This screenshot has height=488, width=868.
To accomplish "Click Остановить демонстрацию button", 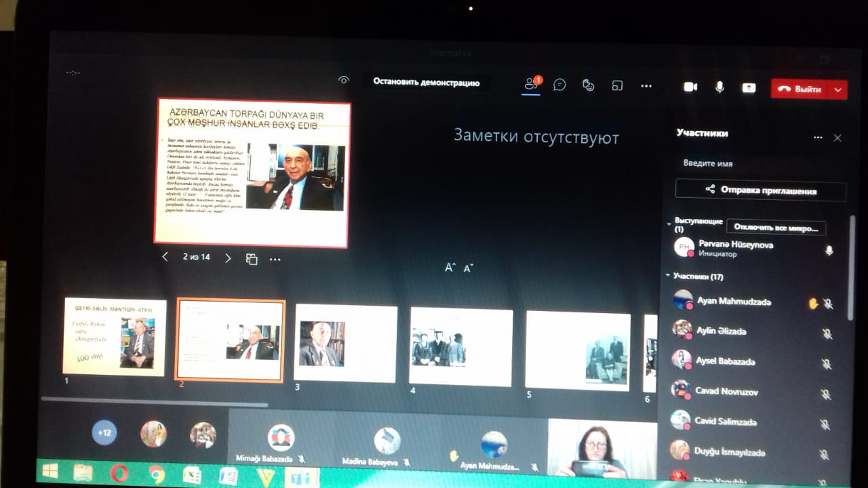I will [426, 83].
